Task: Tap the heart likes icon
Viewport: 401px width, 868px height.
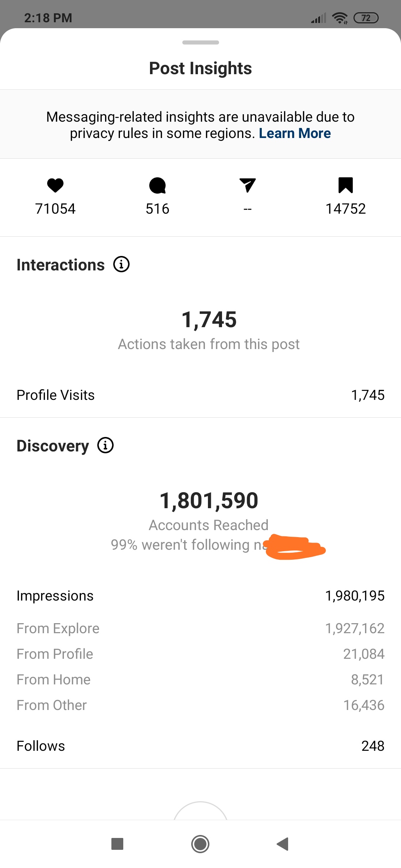Action: [55, 185]
